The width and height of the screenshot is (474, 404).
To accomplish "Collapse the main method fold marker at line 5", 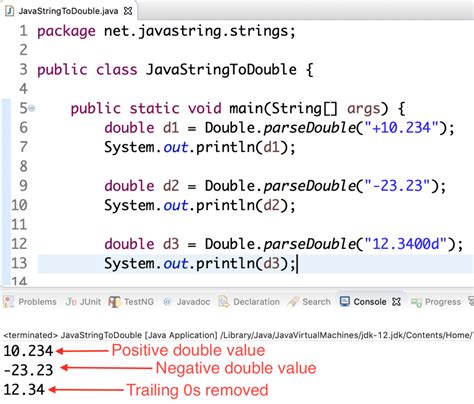I will [x=32, y=108].
